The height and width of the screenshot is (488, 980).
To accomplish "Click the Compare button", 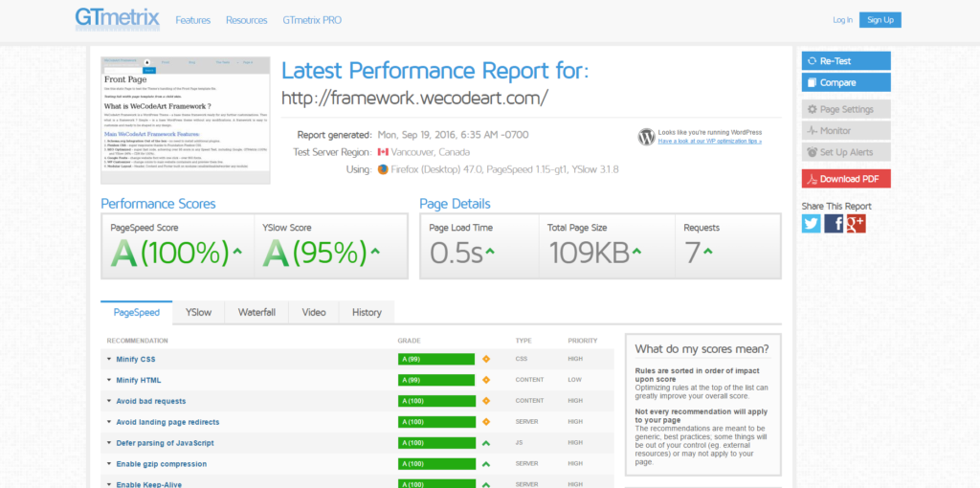I will click(846, 82).
